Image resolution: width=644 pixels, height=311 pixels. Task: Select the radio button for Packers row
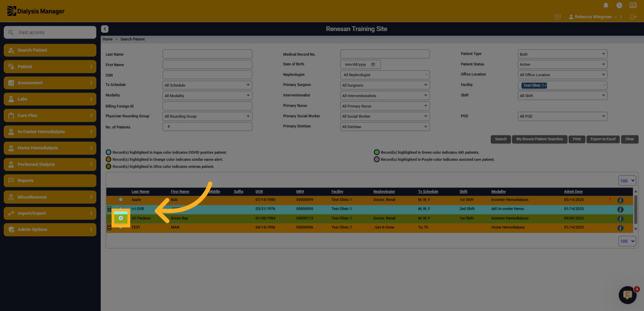121,218
